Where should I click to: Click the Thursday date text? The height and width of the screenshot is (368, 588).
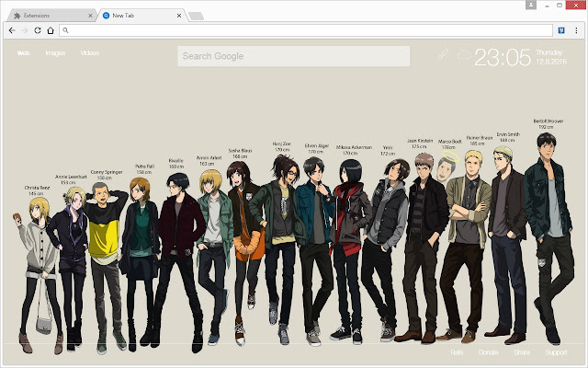(x=549, y=52)
